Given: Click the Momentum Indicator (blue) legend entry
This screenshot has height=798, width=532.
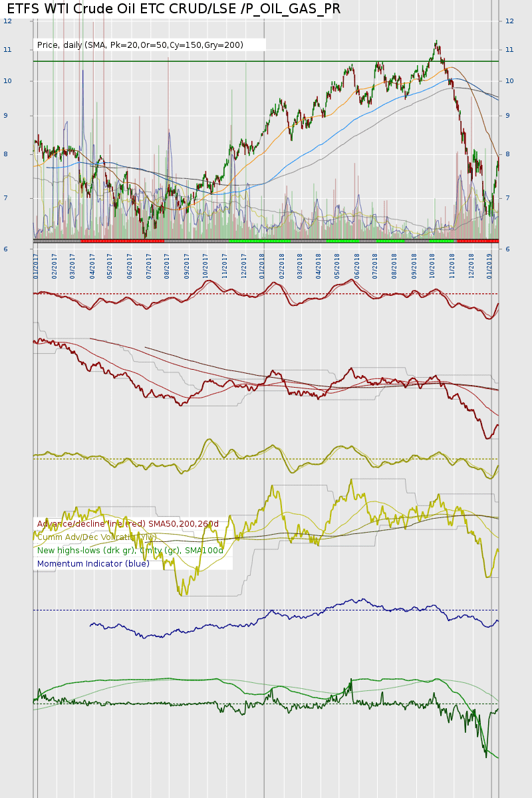Looking at the screenshot, I should pos(93,564).
